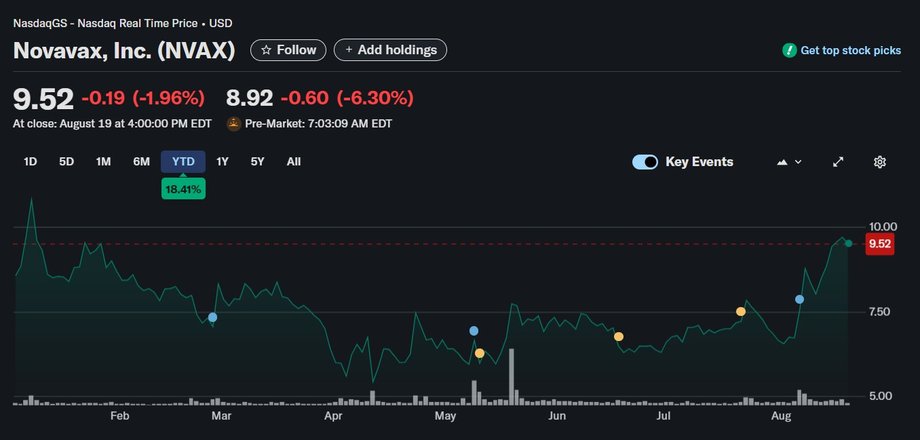Screen dimensions: 920x440
Task: Click the -0.19 (-1.96%) daily change
Action: pos(143,99)
